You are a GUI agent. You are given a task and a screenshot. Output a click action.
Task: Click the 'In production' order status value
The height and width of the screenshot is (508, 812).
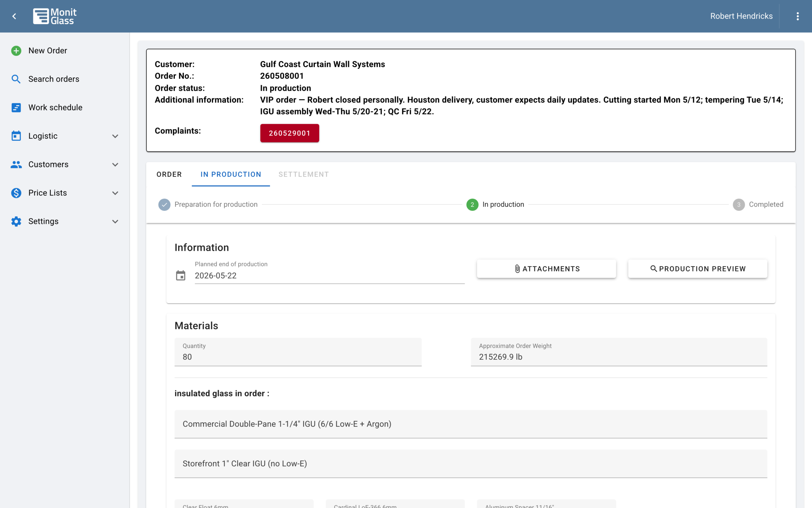tap(285, 88)
